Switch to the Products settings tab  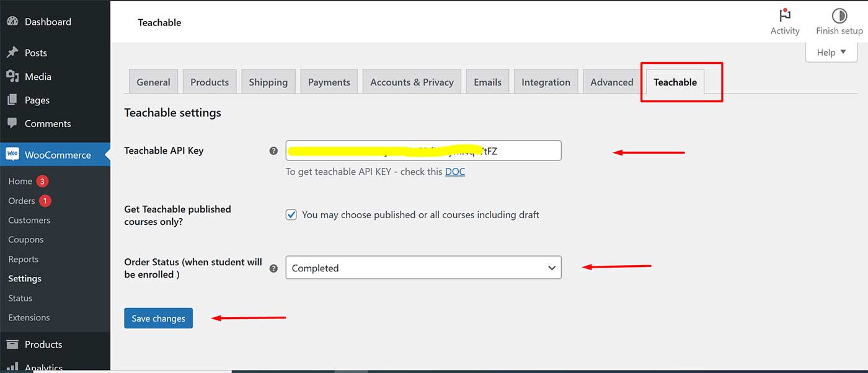[x=210, y=82]
